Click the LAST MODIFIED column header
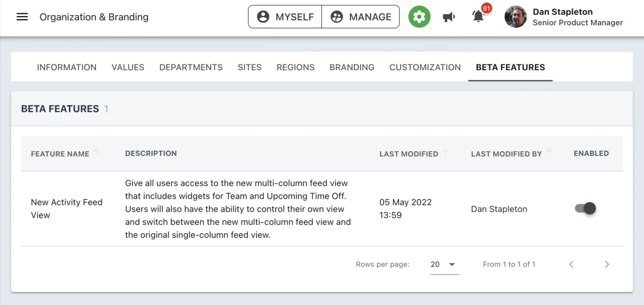The width and height of the screenshot is (644, 305). point(409,154)
